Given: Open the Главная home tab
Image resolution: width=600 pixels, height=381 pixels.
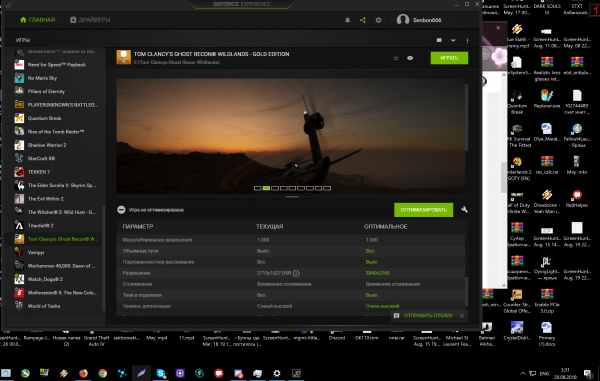Looking at the screenshot, I should [38, 20].
